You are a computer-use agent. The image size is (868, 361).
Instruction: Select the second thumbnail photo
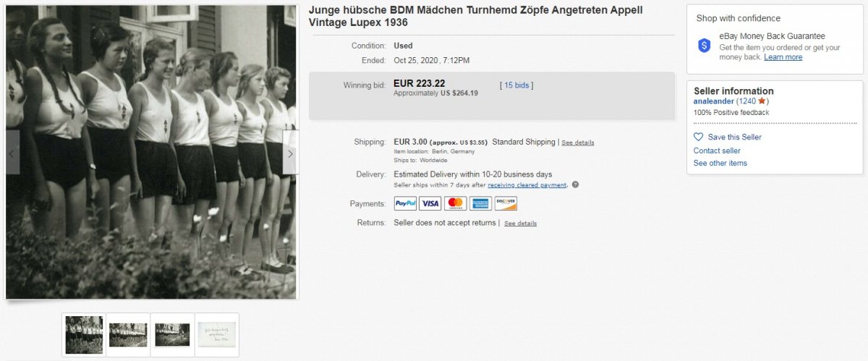point(128,334)
